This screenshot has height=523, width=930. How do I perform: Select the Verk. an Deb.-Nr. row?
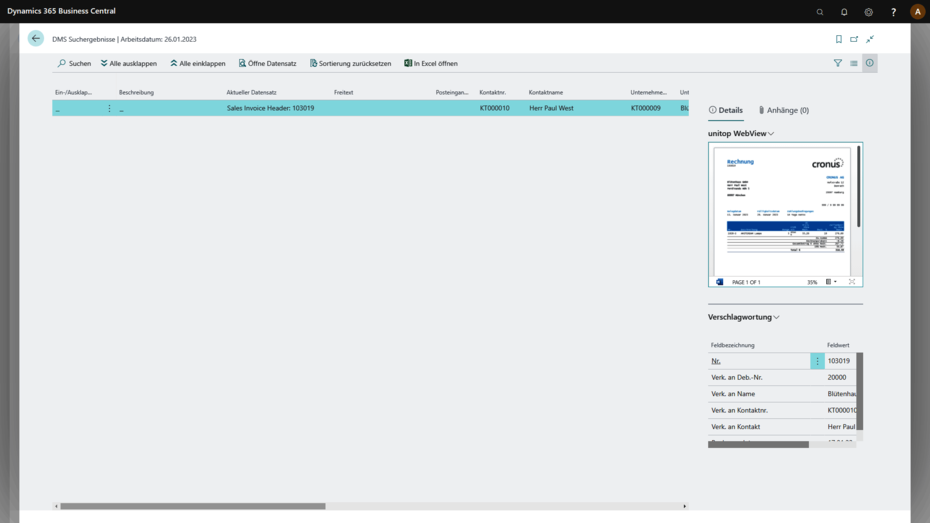coord(782,378)
